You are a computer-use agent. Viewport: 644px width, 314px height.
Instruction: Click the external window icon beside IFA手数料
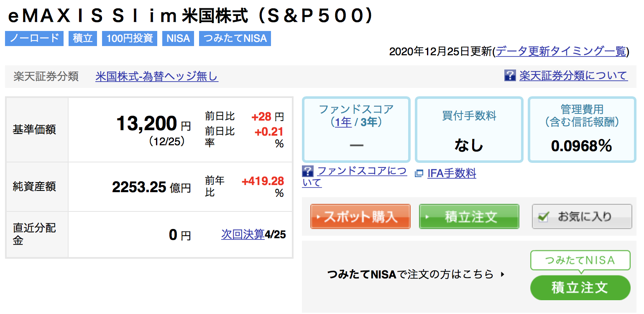419,173
